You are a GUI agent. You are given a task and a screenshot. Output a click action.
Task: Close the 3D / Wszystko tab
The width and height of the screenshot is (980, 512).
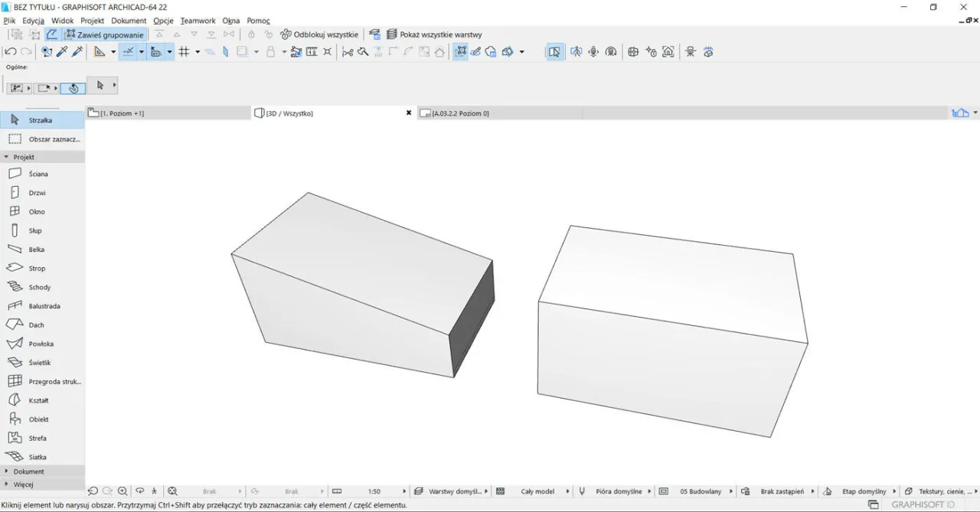pos(409,113)
